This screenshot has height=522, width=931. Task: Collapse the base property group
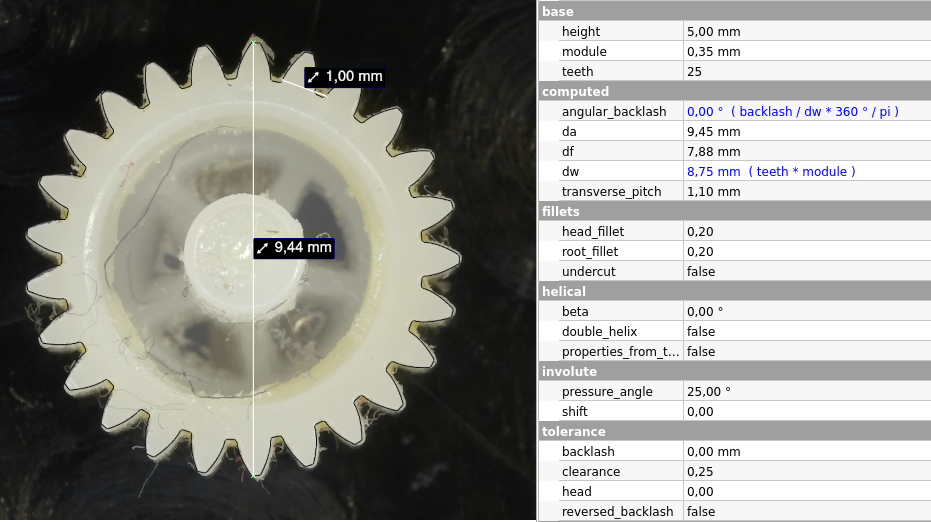pyautogui.click(x=558, y=11)
